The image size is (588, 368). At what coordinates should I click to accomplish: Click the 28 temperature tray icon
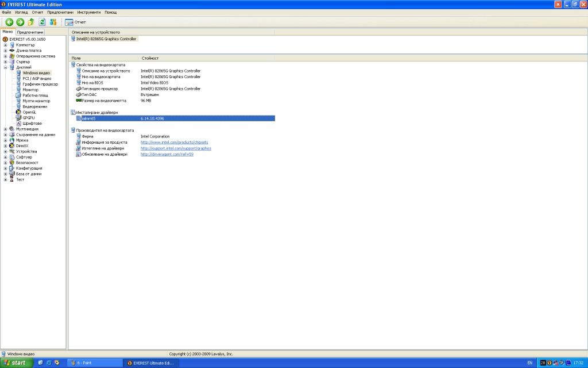click(x=543, y=363)
